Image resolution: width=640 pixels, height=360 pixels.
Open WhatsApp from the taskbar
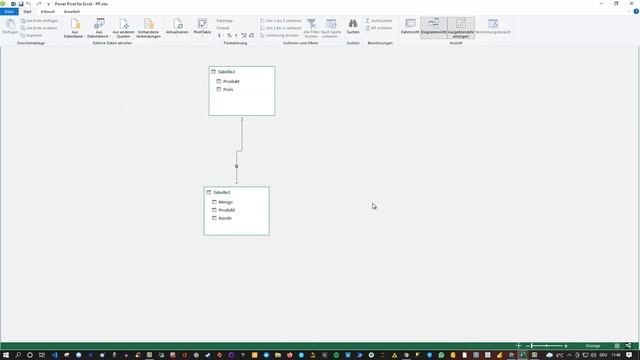pyautogui.click(x=441, y=355)
